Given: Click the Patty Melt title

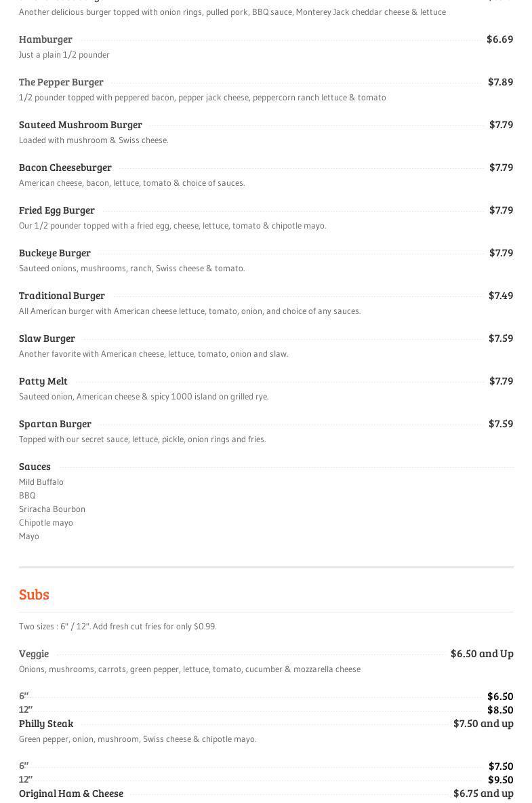Looking at the screenshot, I should coord(43,381).
